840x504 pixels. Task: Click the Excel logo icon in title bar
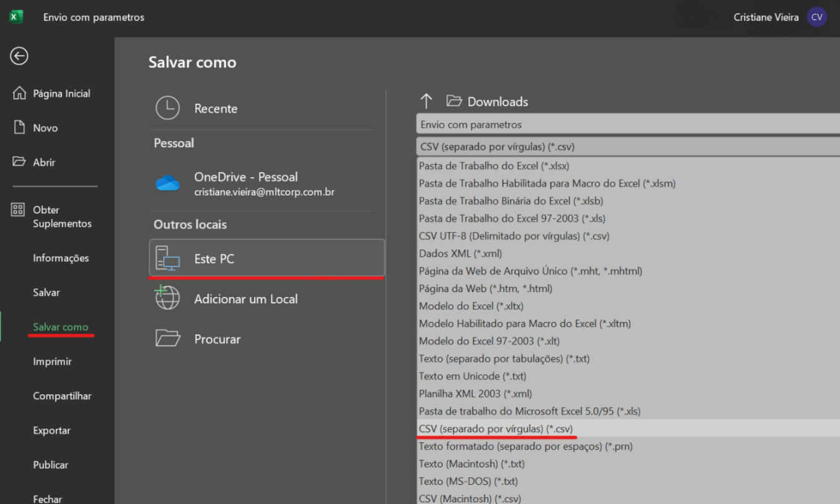[16, 17]
